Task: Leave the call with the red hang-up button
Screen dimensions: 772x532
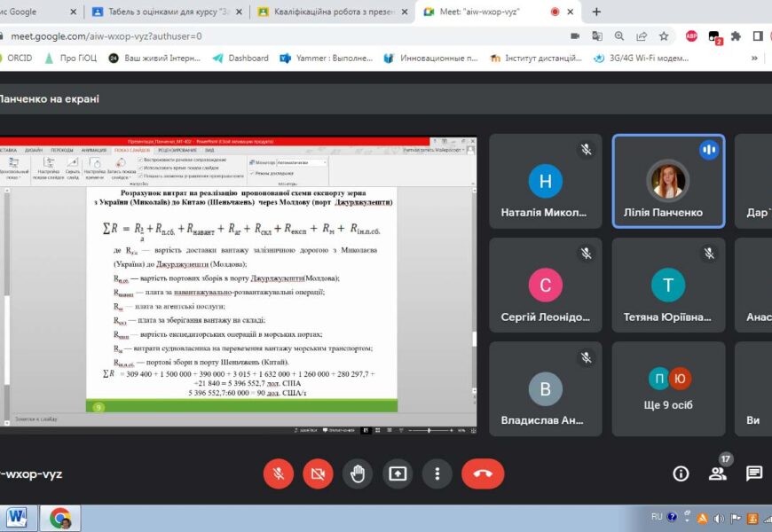Action: point(483,473)
